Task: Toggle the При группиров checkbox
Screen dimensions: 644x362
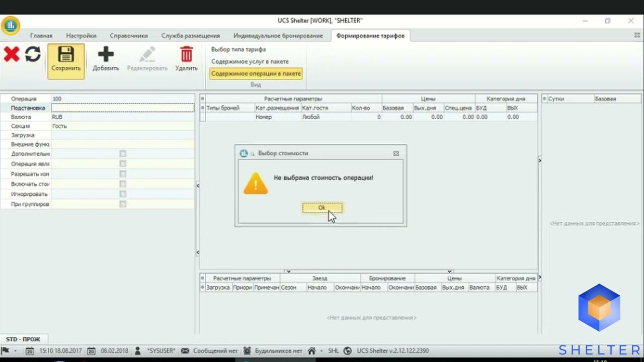Action: 123,204
